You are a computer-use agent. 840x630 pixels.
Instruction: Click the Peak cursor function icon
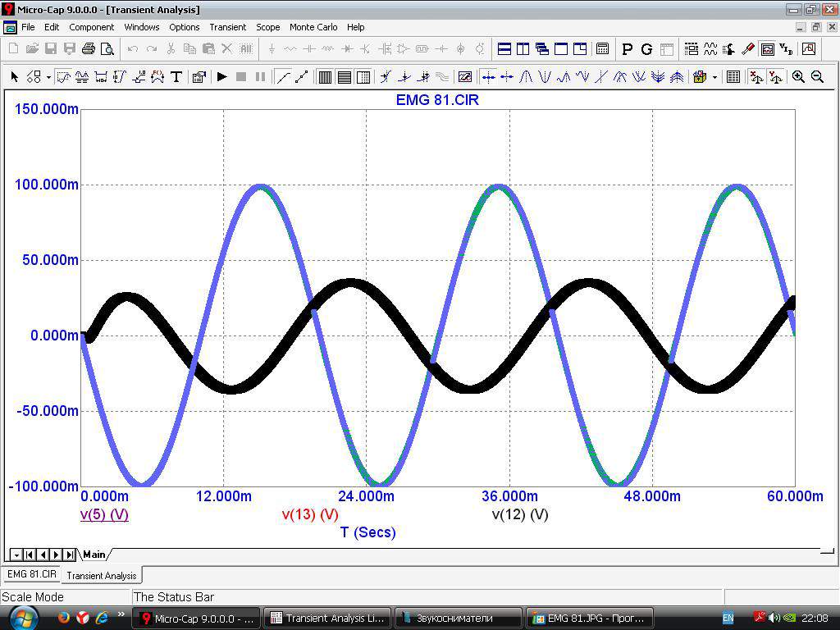pyautogui.click(x=526, y=77)
